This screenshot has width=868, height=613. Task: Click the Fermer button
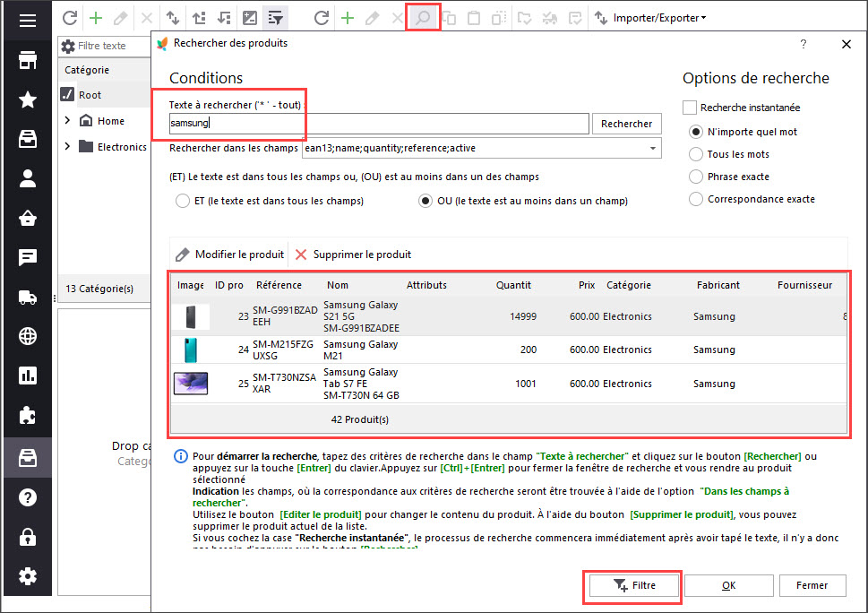pos(812,585)
